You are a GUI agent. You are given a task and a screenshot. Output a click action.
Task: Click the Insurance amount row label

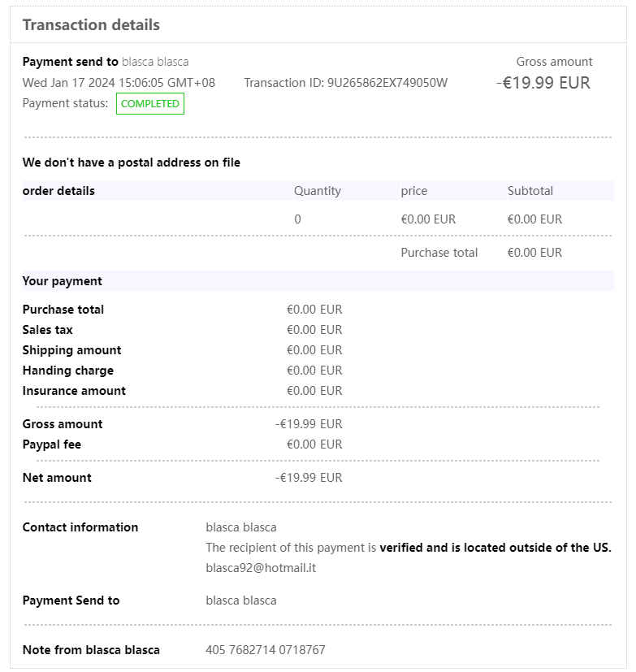click(x=74, y=391)
